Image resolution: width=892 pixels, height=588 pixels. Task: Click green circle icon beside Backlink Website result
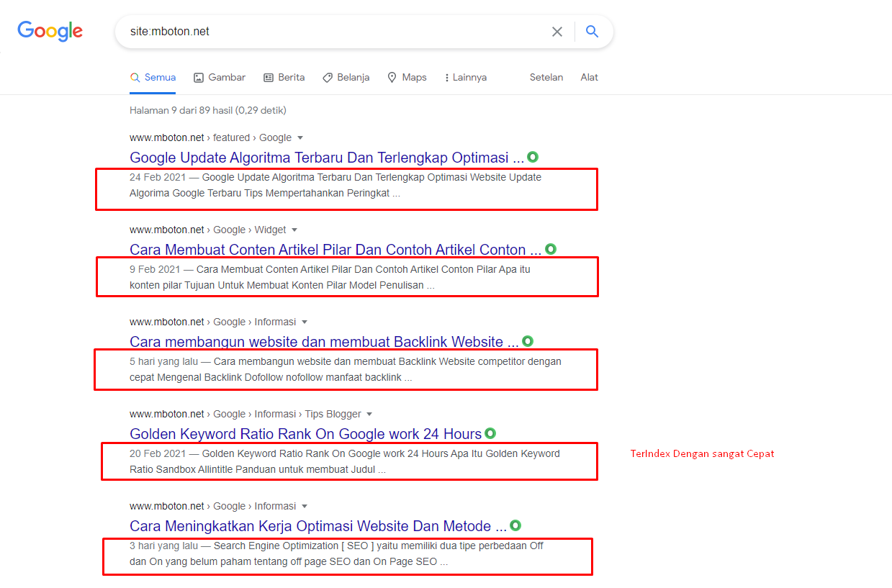528,341
